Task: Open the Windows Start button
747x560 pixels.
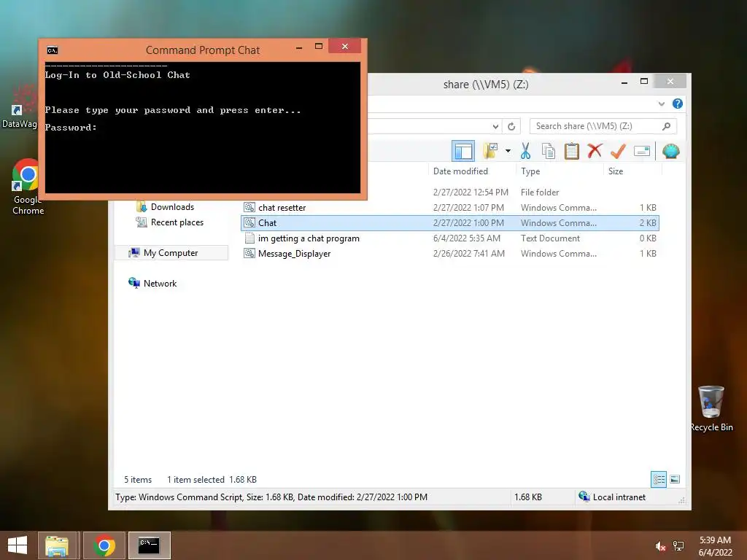Action: 18,545
